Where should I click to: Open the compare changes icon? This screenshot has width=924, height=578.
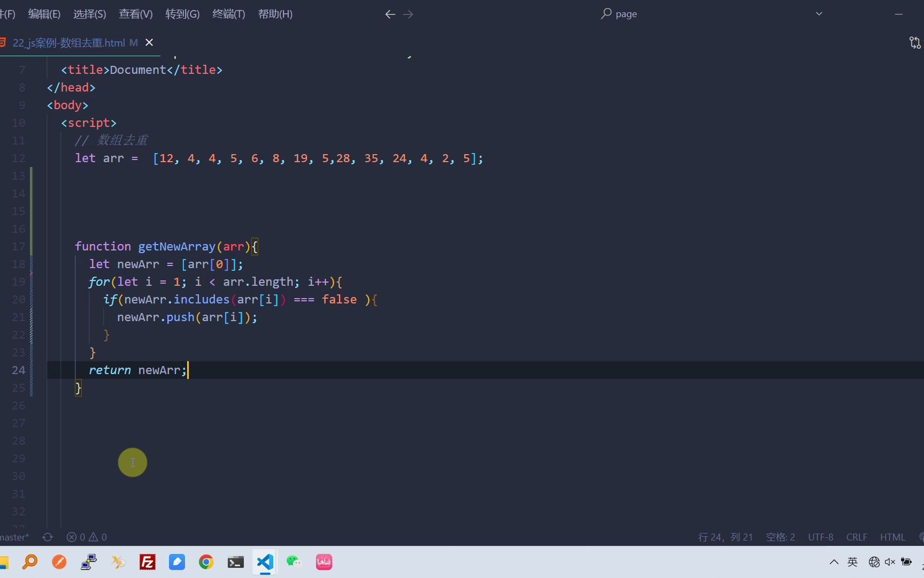915,43
